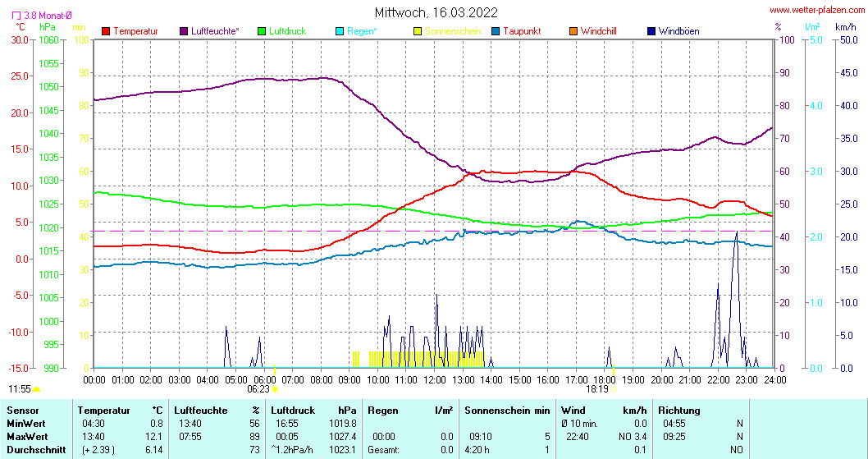Click the humidity maximum time 07:55
The image size is (868, 459).
click(190, 437)
